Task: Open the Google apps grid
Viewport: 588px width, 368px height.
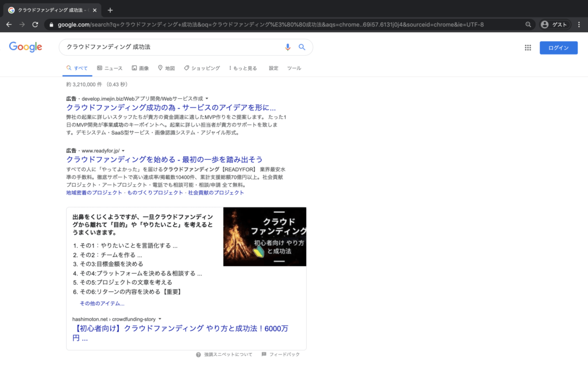Action: coord(528,48)
